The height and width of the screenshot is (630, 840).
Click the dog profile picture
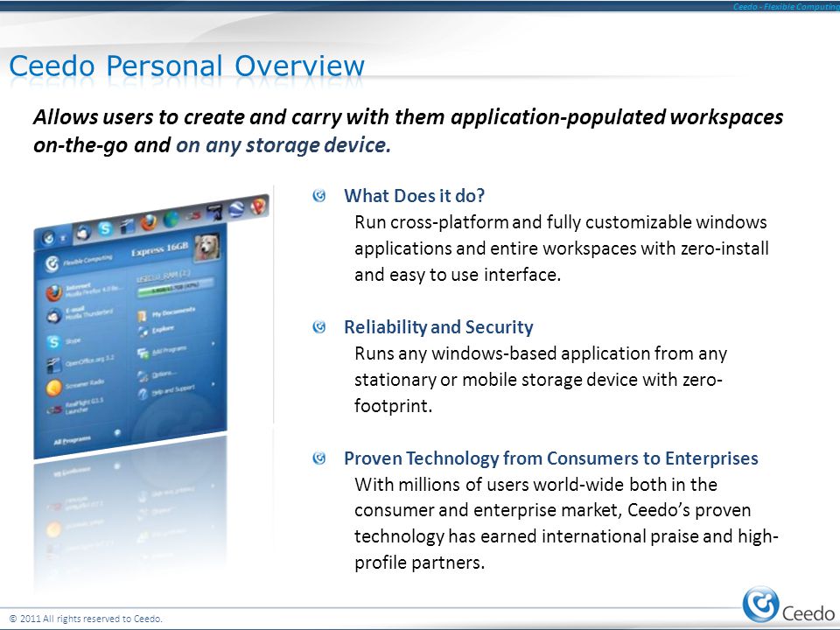click(206, 247)
